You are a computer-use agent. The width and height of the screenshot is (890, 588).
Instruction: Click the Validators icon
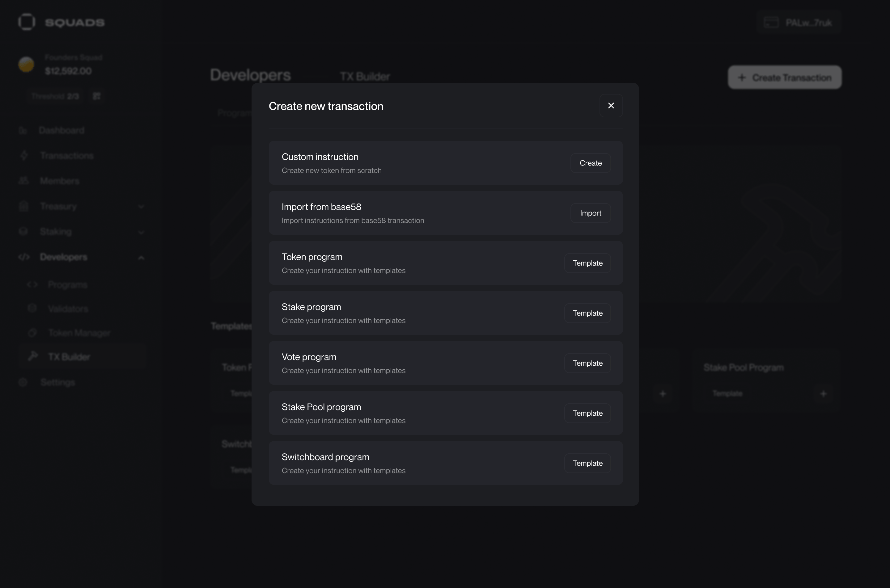[32, 308]
